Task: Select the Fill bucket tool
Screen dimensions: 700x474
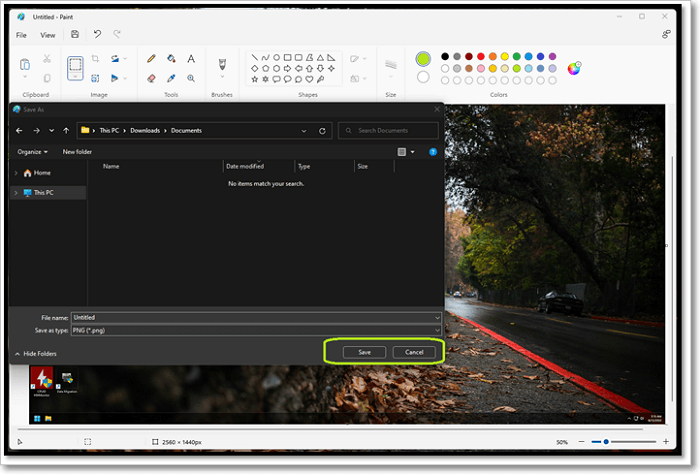Action: pos(171,59)
